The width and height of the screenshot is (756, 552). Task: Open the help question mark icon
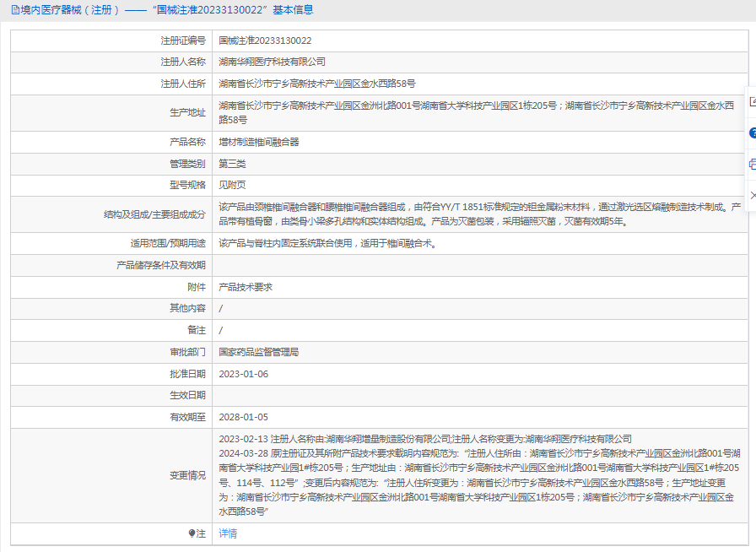(752, 133)
